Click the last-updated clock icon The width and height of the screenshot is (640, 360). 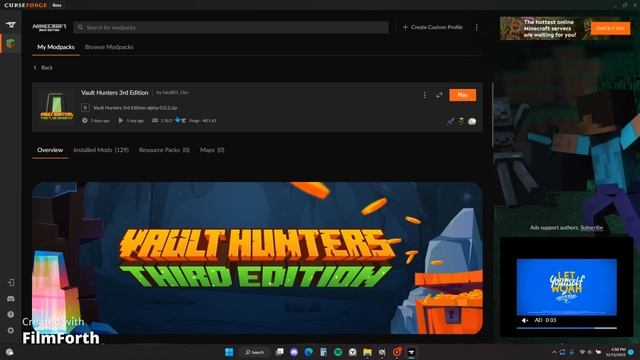coord(84,120)
